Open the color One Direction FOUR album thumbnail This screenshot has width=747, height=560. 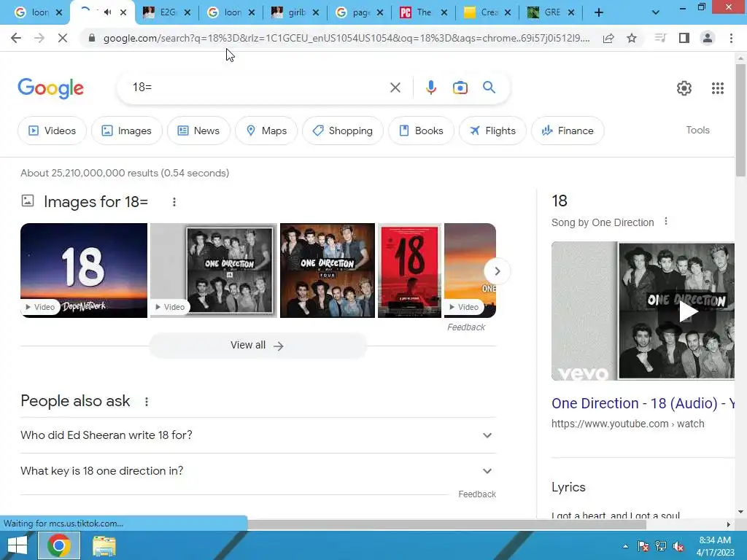pyautogui.click(x=328, y=271)
